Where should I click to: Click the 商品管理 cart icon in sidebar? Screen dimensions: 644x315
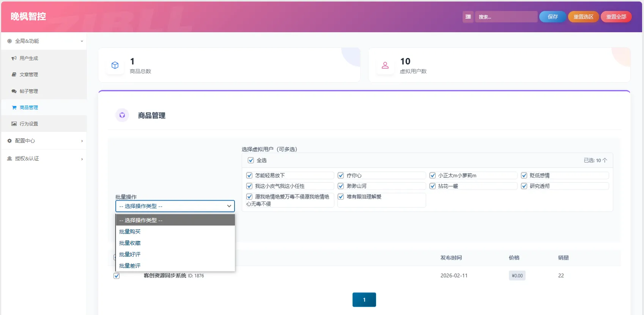14,107
